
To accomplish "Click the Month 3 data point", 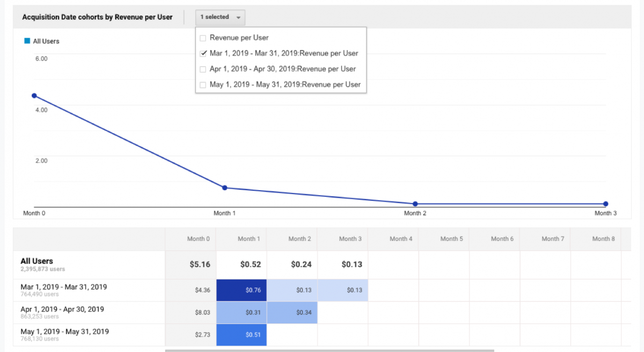I will point(605,204).
